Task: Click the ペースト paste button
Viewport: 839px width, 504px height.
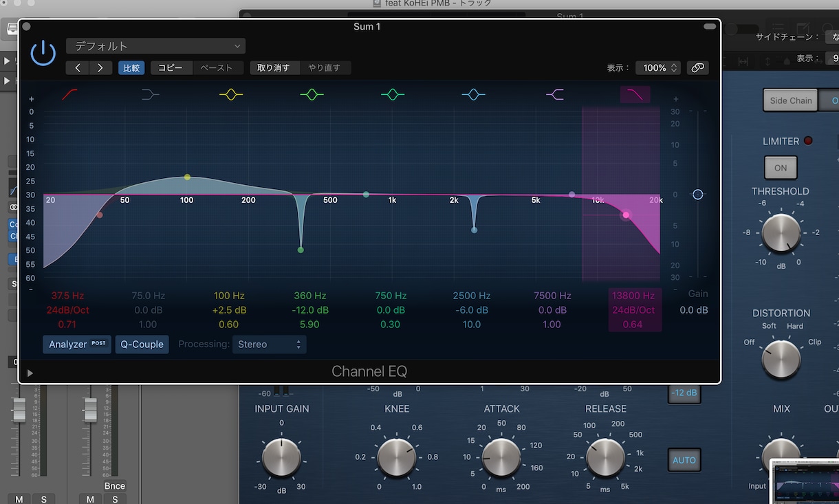Action: [217, 67]
